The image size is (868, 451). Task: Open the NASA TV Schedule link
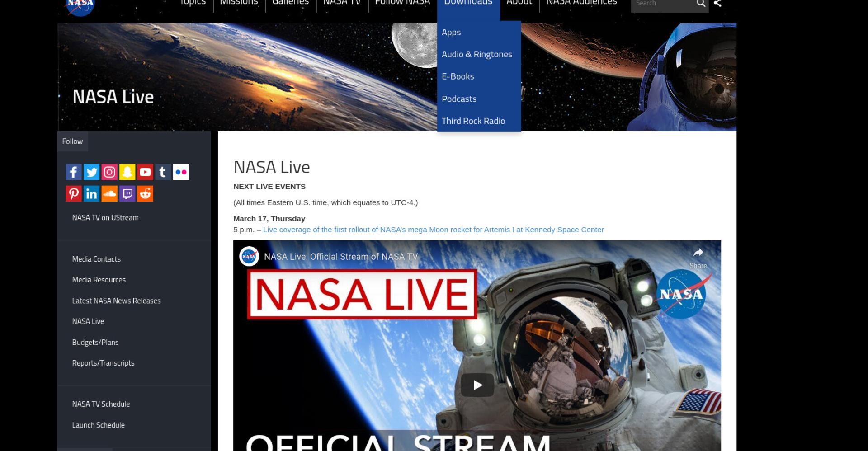click(101, 404)
